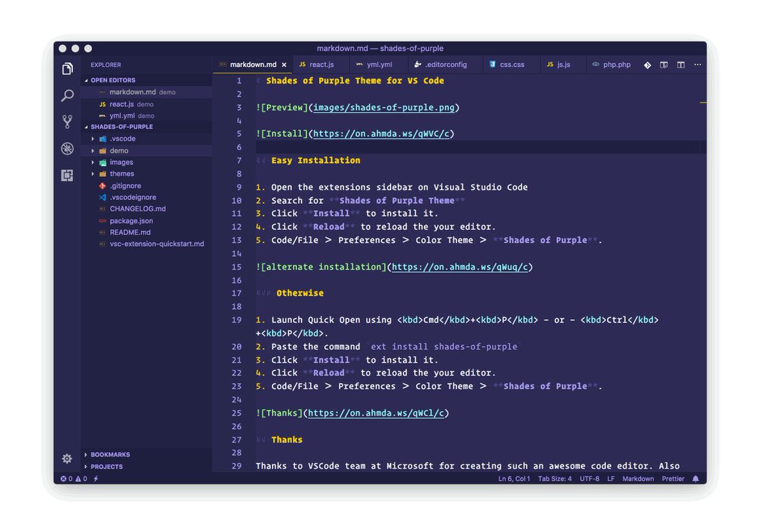This screenshot has height=532, width=768.
Task: Switch to the react.js tab
Action: point(321,65)
